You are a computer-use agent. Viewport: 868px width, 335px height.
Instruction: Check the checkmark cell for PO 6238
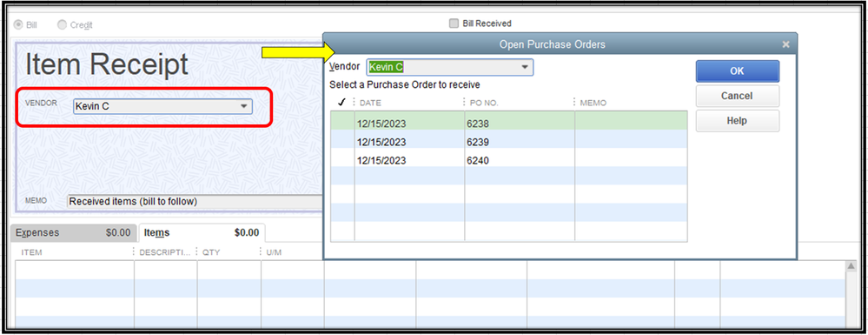(x=342, y=121)
